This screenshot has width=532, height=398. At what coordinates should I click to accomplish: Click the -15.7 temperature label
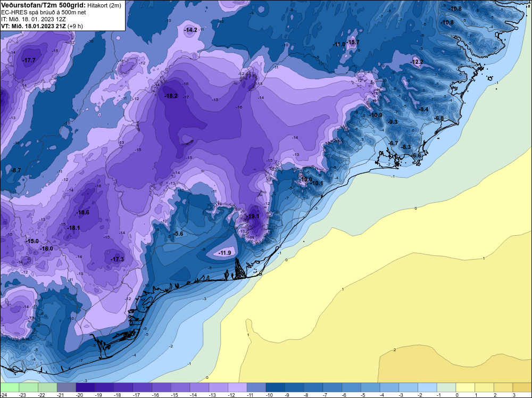(353, 42)
